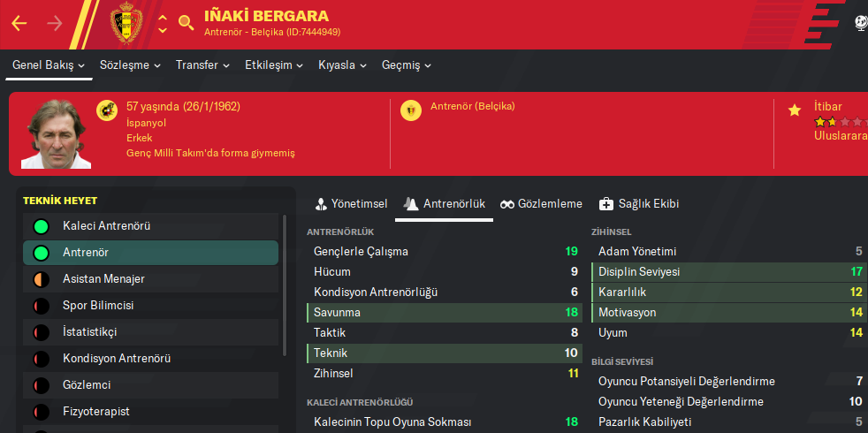Viewport: 868px width, 433px height.
Task: Click the Antrenör (Belçika) job link
Action: [472, 107]
